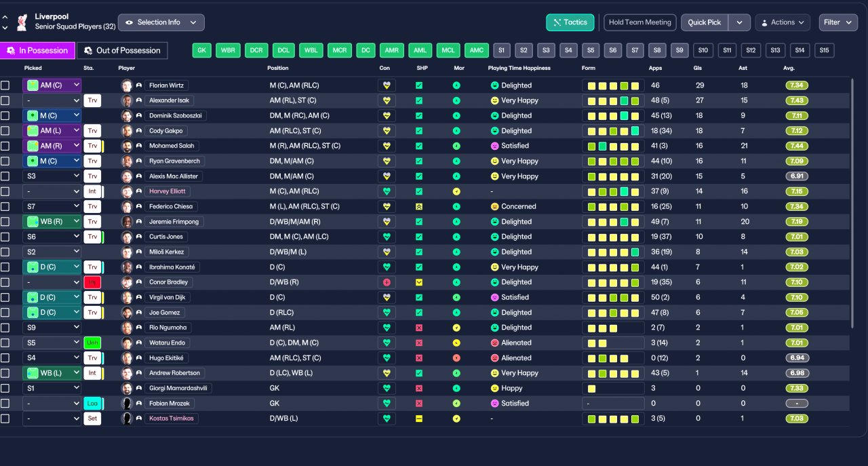This screenshot has height=466, width=868.
Task: Open the Filter dropdown
Action: pos(838,22)
